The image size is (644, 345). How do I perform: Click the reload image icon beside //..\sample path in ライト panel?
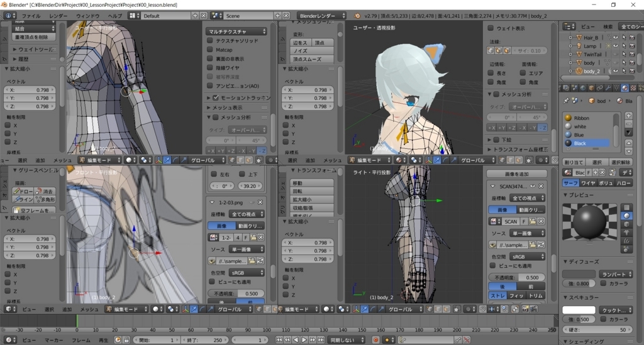(x=541, y=245)
